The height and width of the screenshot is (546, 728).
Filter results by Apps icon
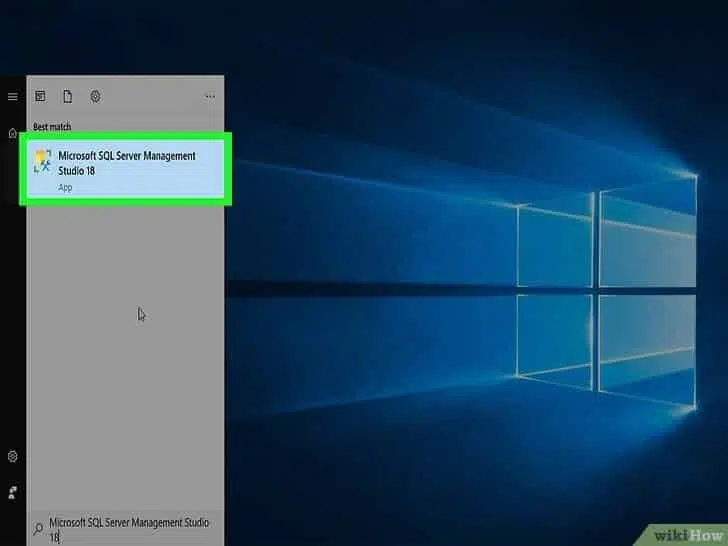[41, 97]
